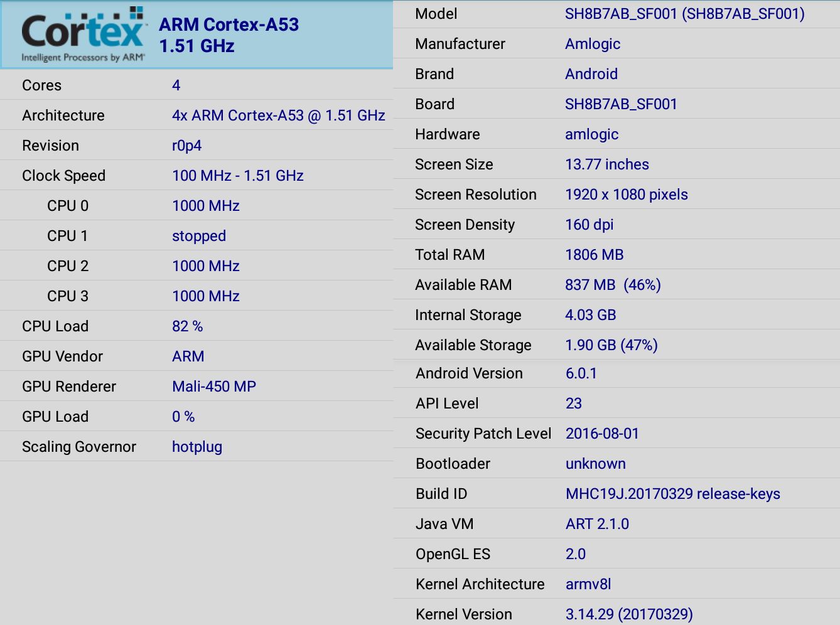This screenshot has width=840, height=625.
Task: Click the Screen Size 13.77 inches value
Action: [x=607, y=164]
